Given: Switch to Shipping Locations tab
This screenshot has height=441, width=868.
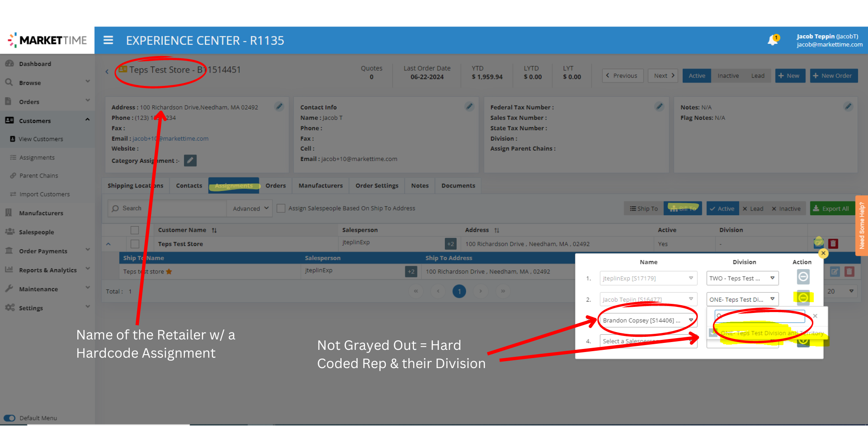Looking at the screenshot, I should click(135, 185).
